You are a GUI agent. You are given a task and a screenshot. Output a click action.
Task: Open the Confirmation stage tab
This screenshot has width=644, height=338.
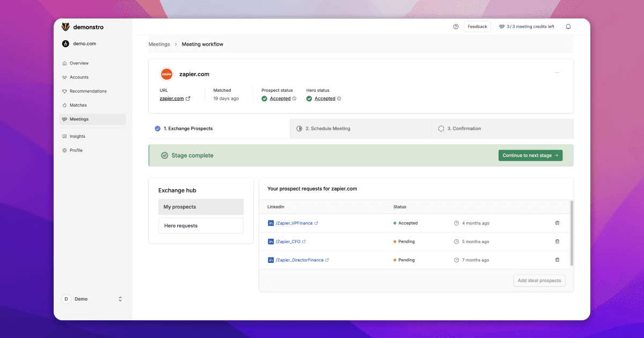pos(464,129)
